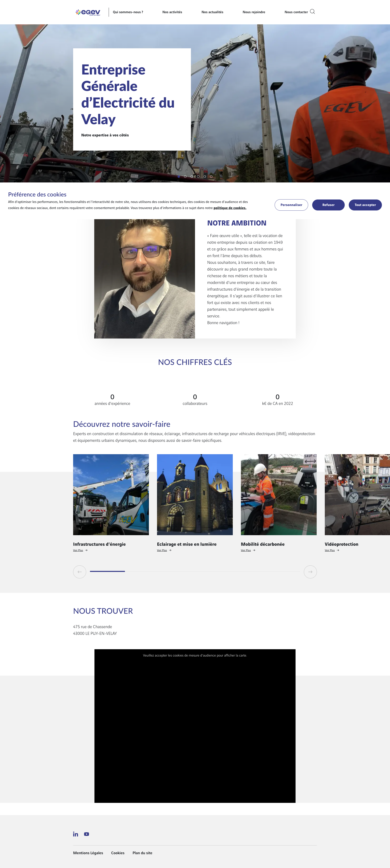Click arrow beside Infrastructures d'énergie Voir Plus
Screen dimensions: 390x868
(86, 550)
